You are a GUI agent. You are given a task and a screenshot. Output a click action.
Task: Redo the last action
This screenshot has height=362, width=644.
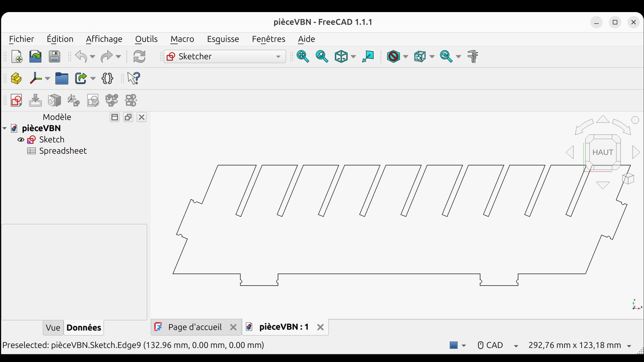[107, 56]
